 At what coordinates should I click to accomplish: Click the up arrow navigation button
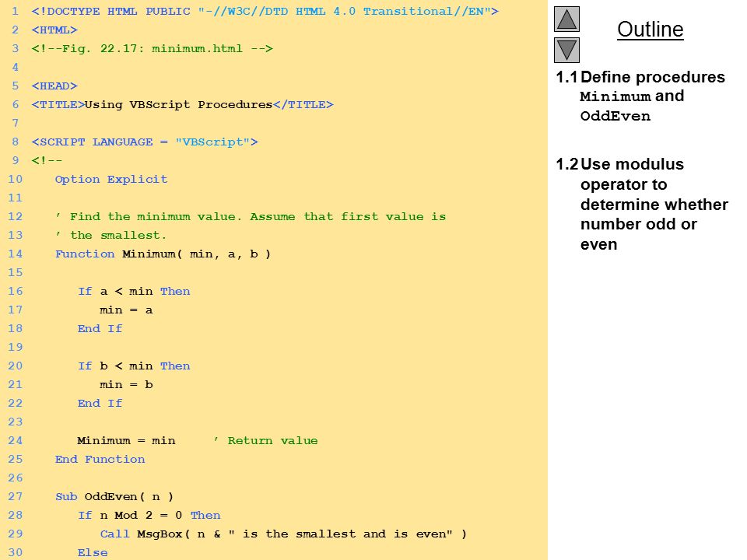point(566,19)
